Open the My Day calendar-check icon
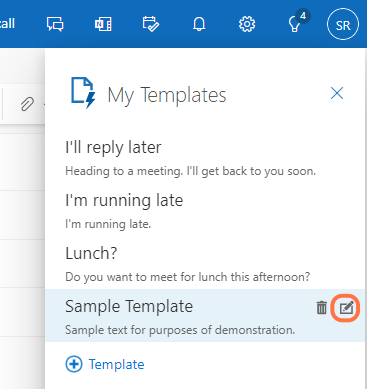Viewport: 367px width, 389px height. click(x=151, y=24)
